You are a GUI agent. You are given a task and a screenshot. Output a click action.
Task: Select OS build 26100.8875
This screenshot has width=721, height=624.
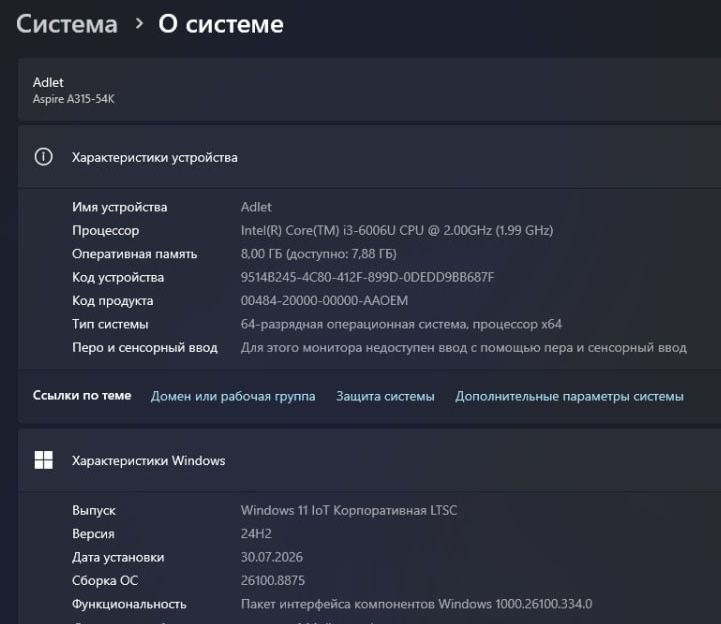tap(273, 581)
